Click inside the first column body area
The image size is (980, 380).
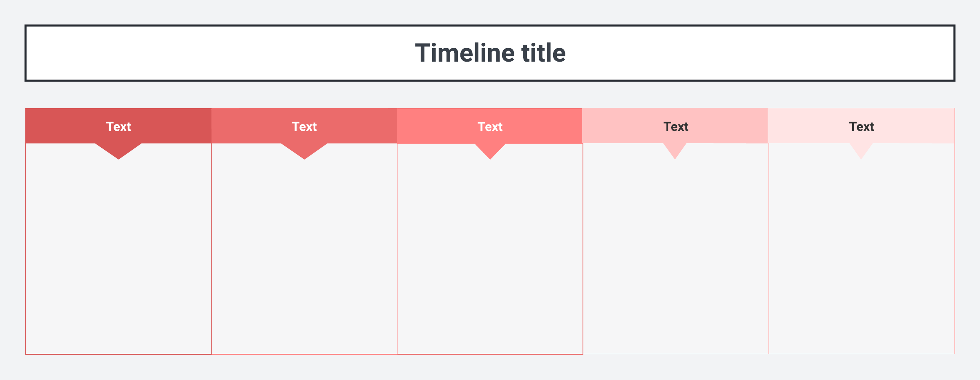(x=118, y=253)
